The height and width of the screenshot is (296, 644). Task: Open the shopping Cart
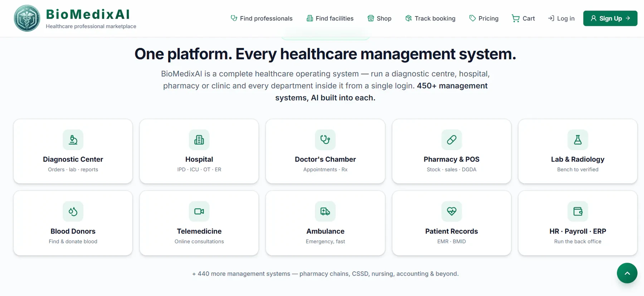[x=523, y=18]
